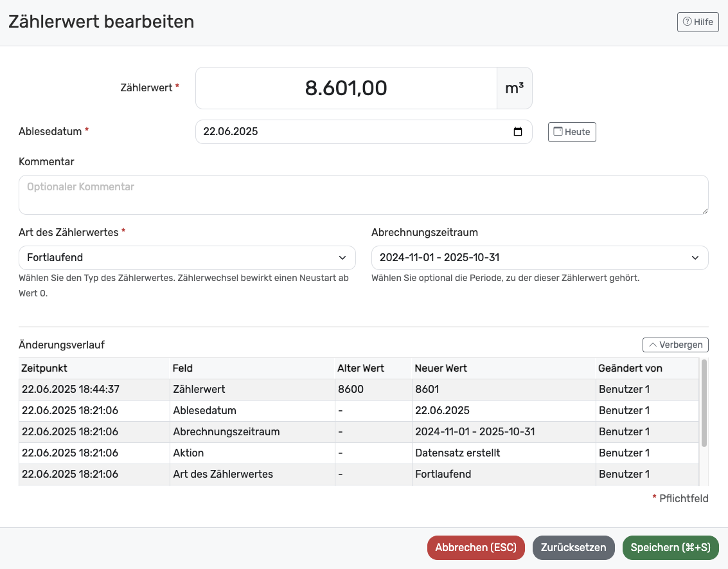This screenshot has width=728, height=569.
Task: Click the Zeitpunkt column header
Action: pyautogui.click(x=44, y=368)
